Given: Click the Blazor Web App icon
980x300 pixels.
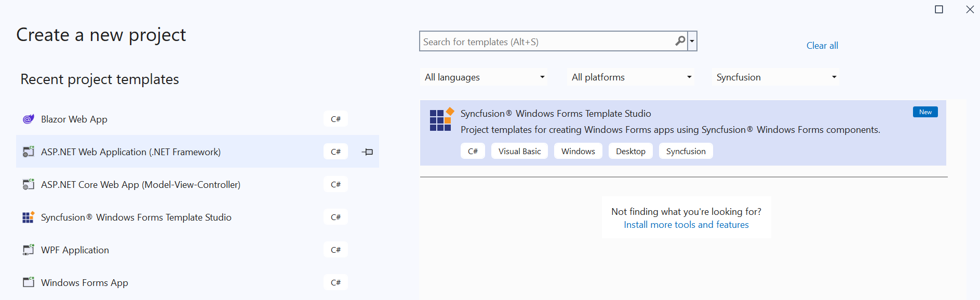Looking at the screenshot, I should (x=29, y=119).
